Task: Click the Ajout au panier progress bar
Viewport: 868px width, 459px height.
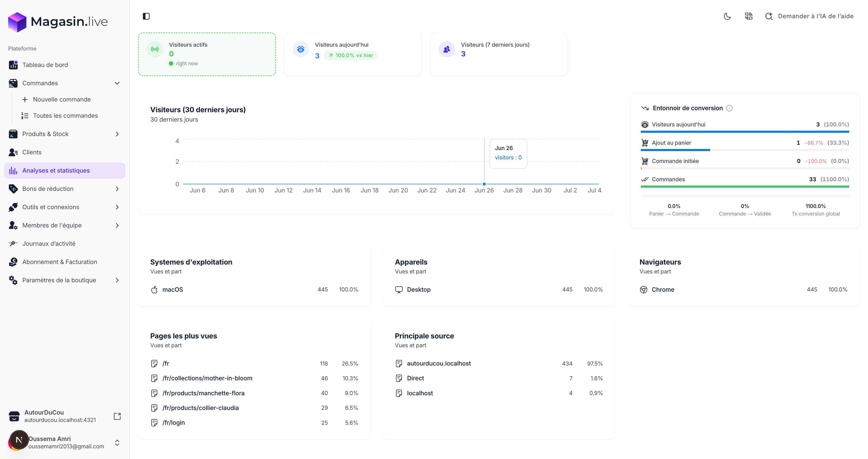Action: [745, 150]
